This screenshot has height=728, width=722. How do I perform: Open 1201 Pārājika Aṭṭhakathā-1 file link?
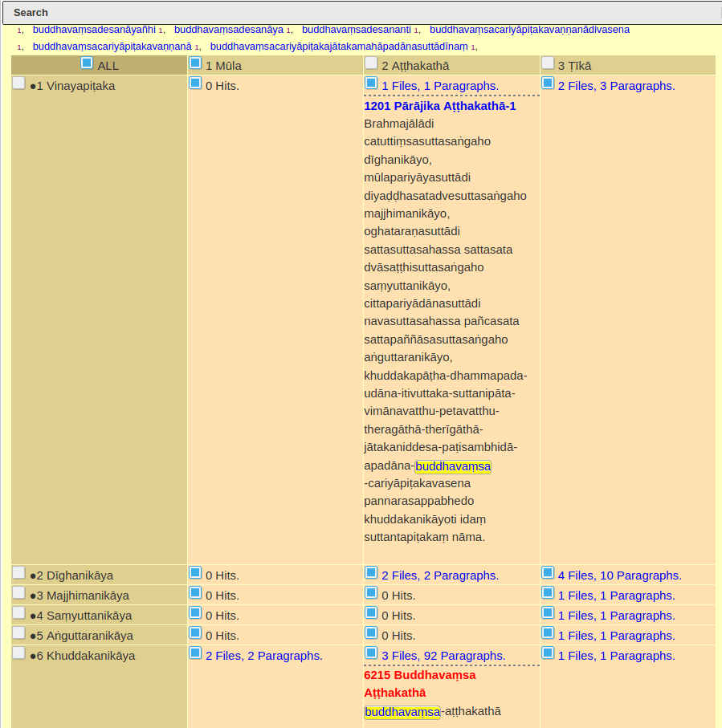pyautogui.click(x=439, y=106)
